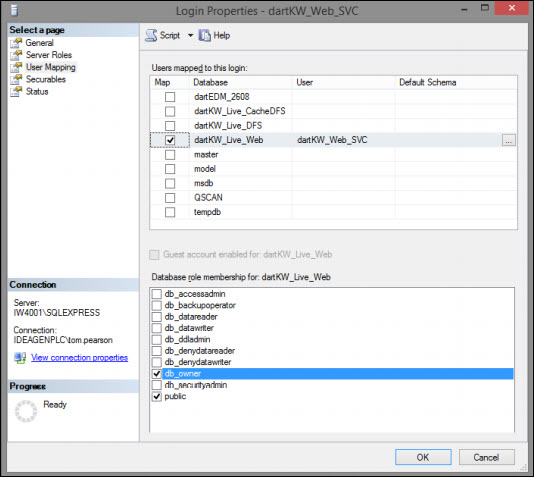Screen dimensions: 534x477
Task: Click the Script toolbar icon
Action: [151, 35]
